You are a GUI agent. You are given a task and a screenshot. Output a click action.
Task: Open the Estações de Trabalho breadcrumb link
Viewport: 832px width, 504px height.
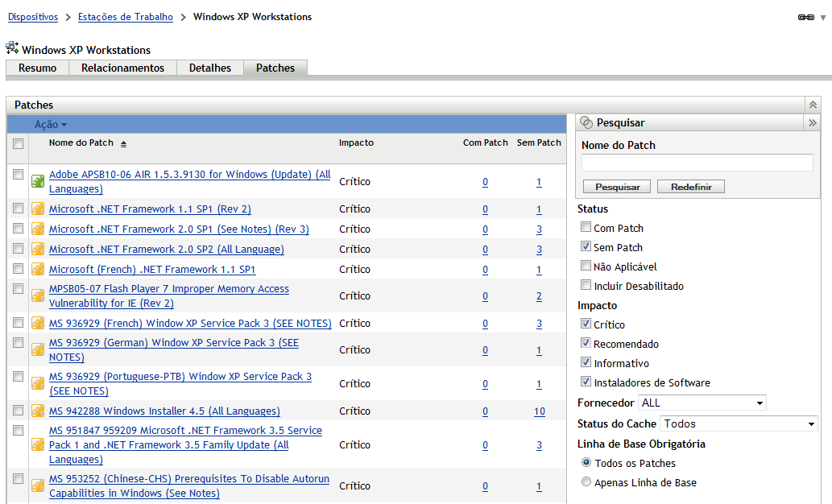tap(125, 16)
